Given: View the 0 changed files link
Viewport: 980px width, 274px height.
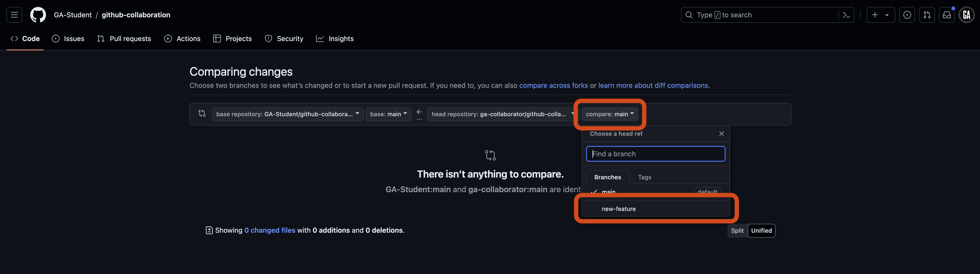Looking at the screenshot, I should 270,230.
